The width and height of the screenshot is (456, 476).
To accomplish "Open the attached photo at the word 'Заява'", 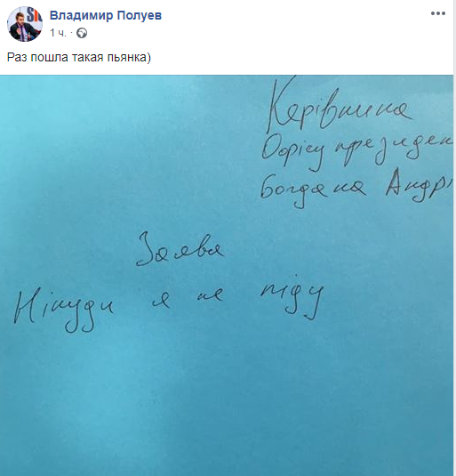I will [x=180, y=250].
